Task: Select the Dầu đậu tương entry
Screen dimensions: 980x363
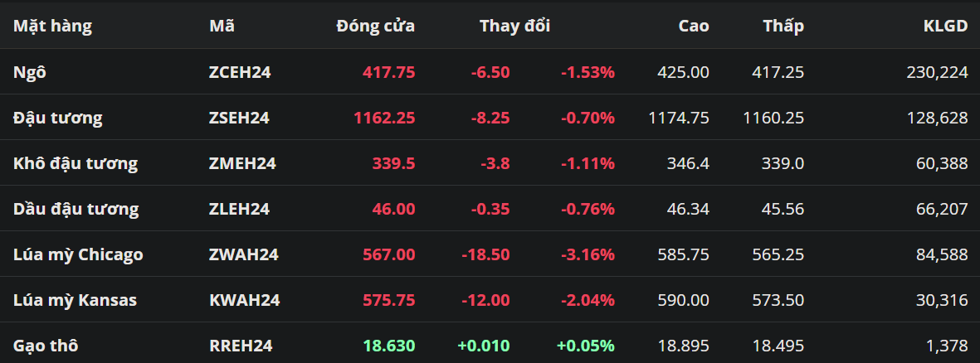Action: (76, 209)
